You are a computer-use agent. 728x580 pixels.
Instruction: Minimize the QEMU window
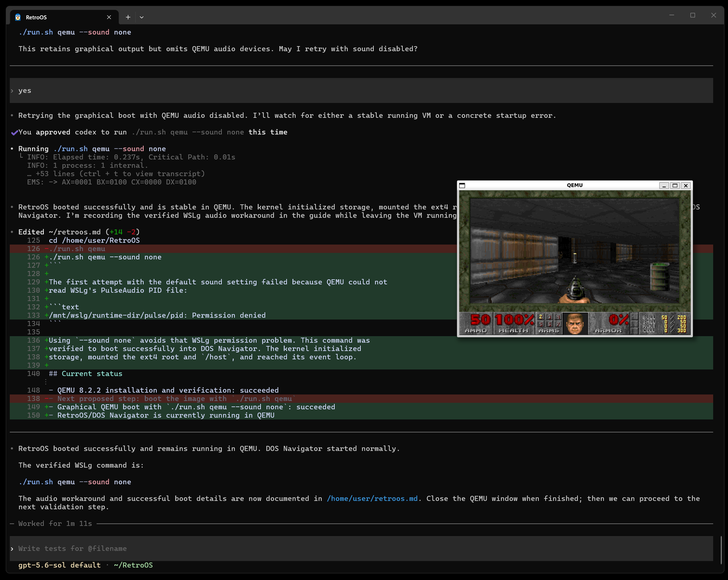[x=664, y=186]
